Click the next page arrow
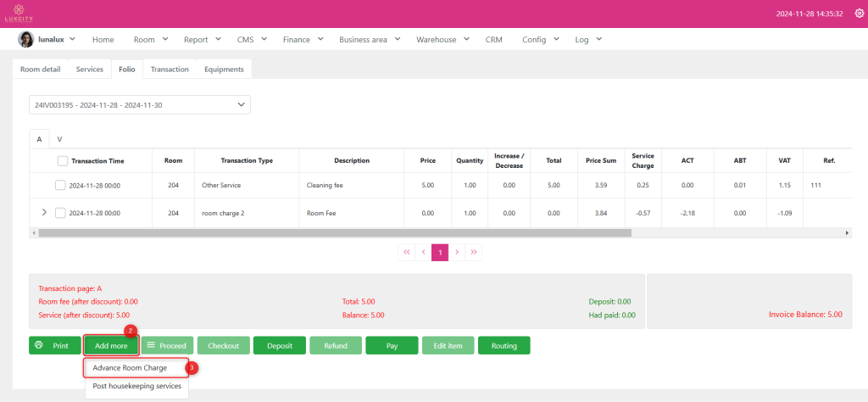 pos(457,252)
